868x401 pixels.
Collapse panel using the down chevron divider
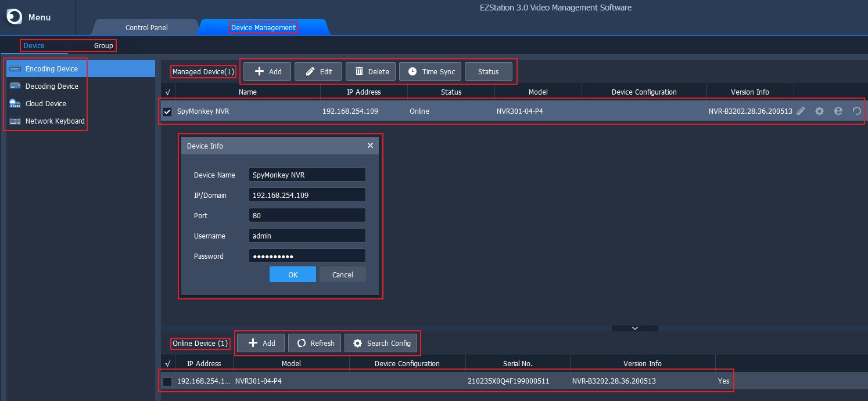(x=634, y=328)
